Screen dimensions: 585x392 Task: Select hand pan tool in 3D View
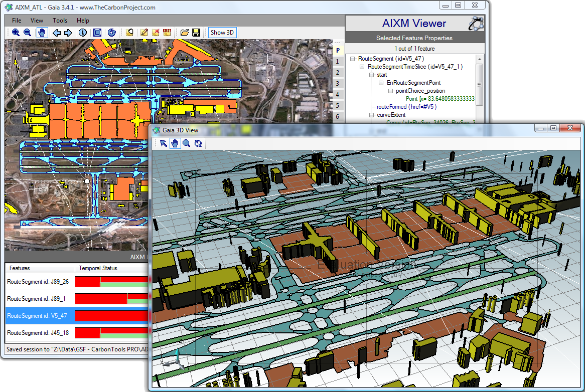[x=175, y=143]
